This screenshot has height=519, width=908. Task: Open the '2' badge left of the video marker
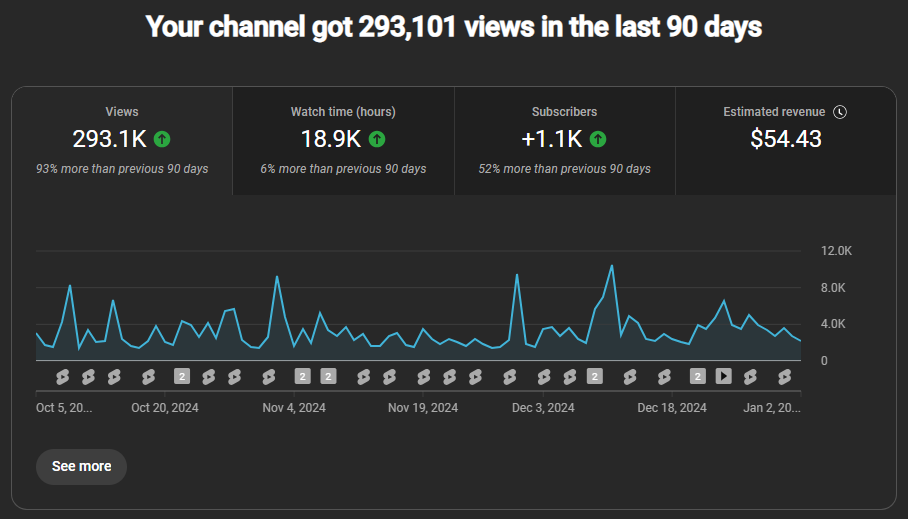[698, 376]
